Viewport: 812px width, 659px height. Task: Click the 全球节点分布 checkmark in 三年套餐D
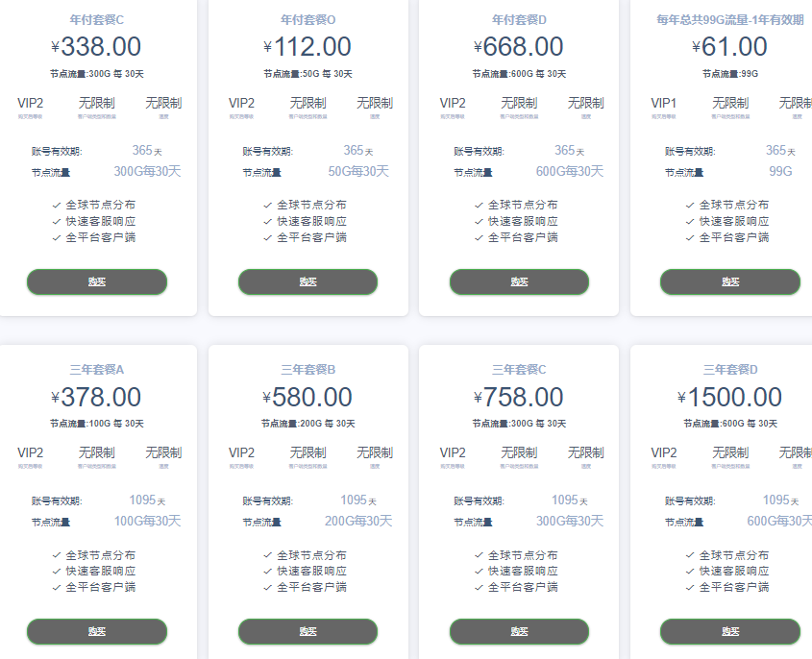[x=690, y=555]
